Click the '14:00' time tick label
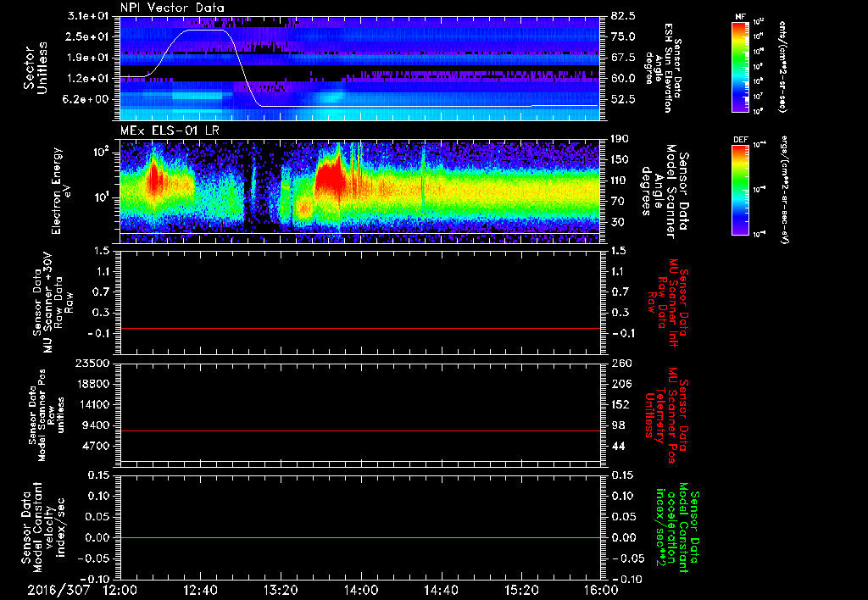Screen dimensions: 868x600 (x=361, y=590)
